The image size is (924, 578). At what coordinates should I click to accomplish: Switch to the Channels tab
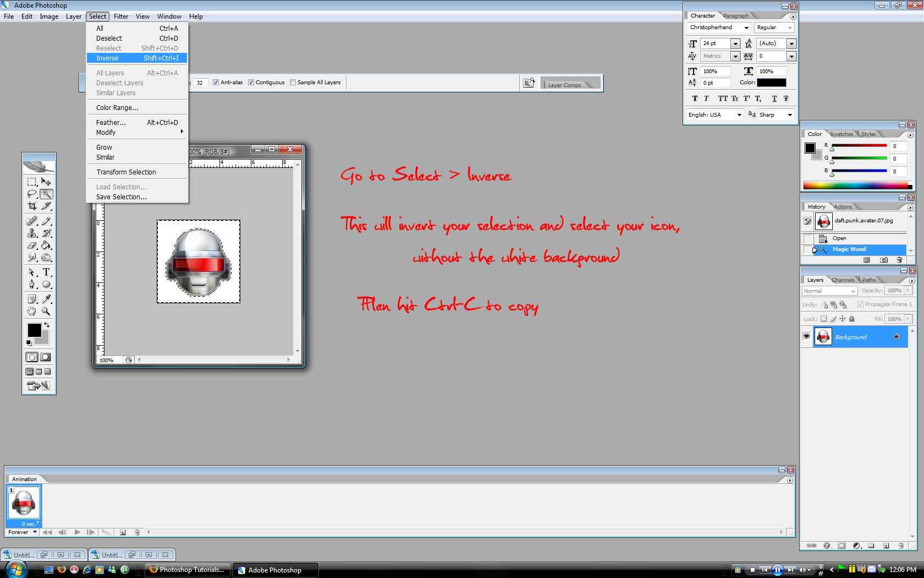click(843, 280)
